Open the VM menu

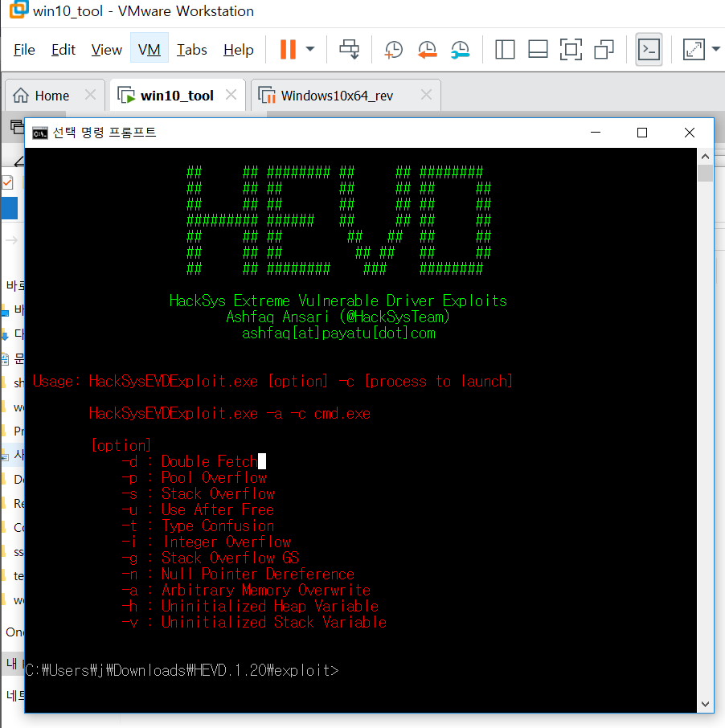pyautogui.click(x=149, y=49)
